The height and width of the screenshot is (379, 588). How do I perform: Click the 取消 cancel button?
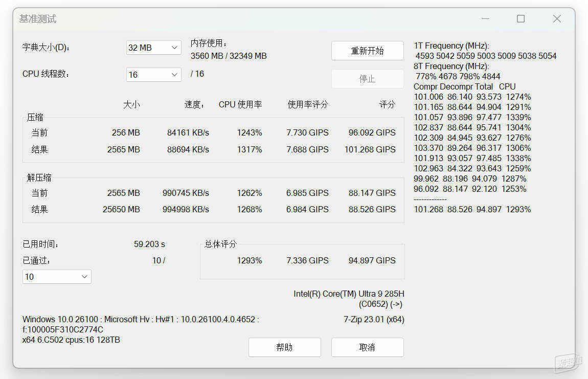tap(368, 347)
